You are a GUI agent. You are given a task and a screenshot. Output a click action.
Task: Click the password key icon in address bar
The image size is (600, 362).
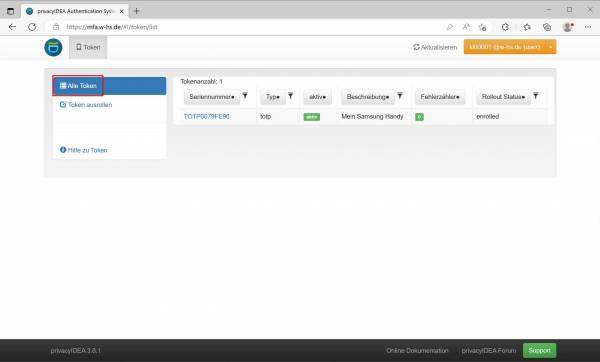pos(450,27)
